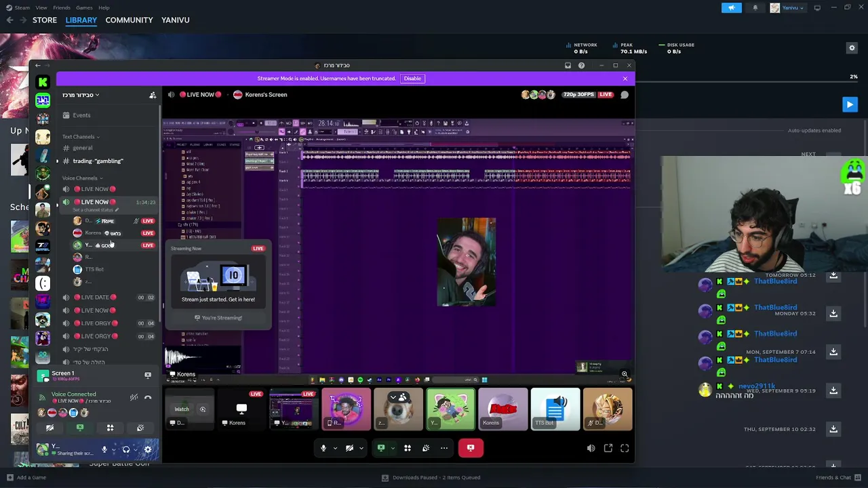
Task: Open the Yanivu account dropdown in Steam
Action: coord(787,7)
